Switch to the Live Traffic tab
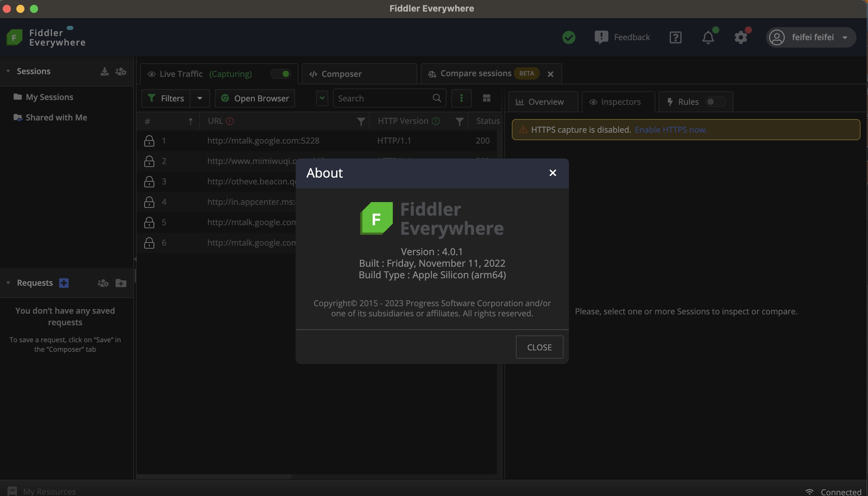Viewport: 868px width, 496px height. 219,74
